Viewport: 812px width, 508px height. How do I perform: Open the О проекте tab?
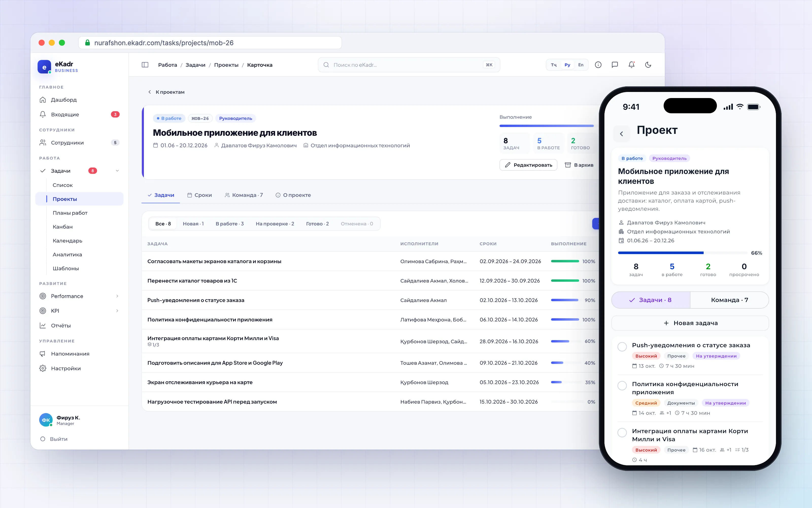coord(293,195)
